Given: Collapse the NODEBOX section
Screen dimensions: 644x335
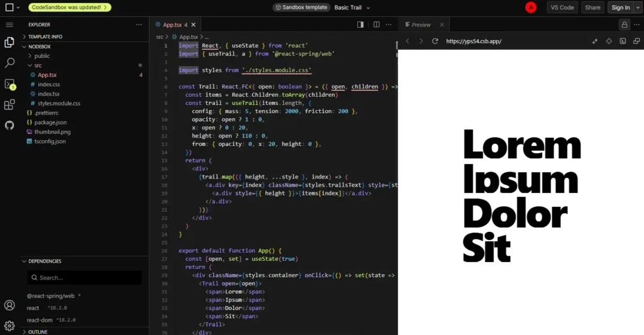Looking at the screenshot, I should (x=40, y=47).
